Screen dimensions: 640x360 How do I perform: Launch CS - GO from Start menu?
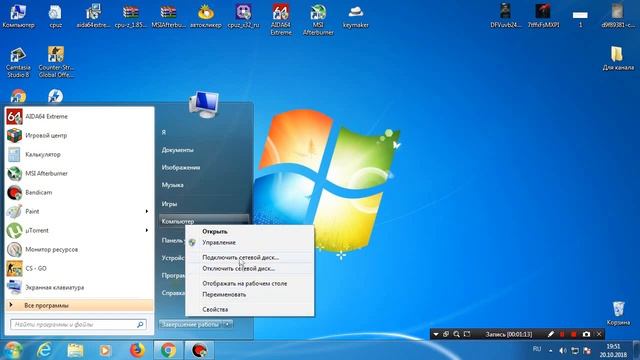(80, 269)
